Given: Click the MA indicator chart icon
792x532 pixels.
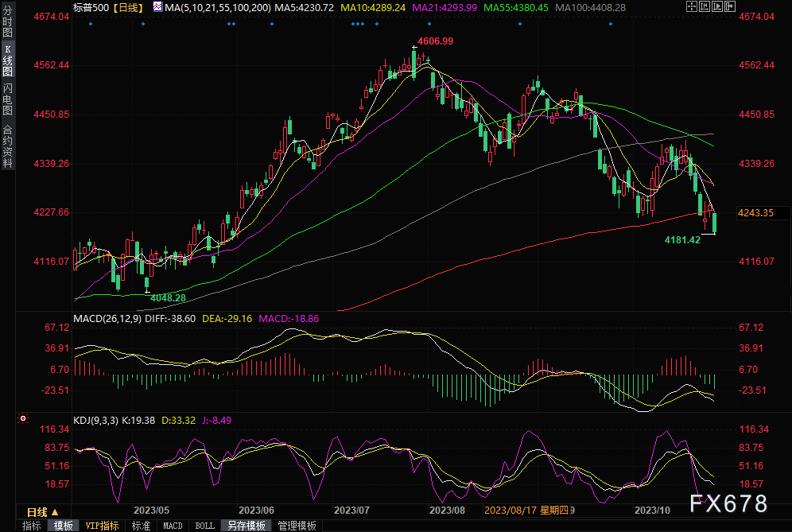Looking at the screenshot, I should pyautogui.click(x=157, y=7).
